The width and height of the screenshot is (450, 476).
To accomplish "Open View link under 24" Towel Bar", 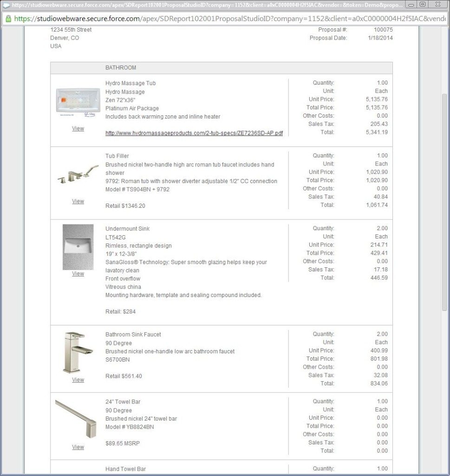I will coord(78,447).
